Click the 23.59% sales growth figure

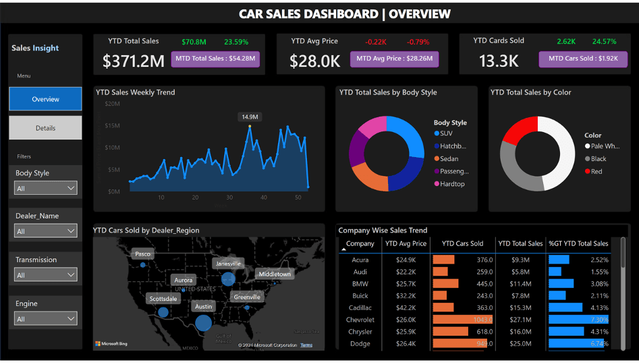236,42
